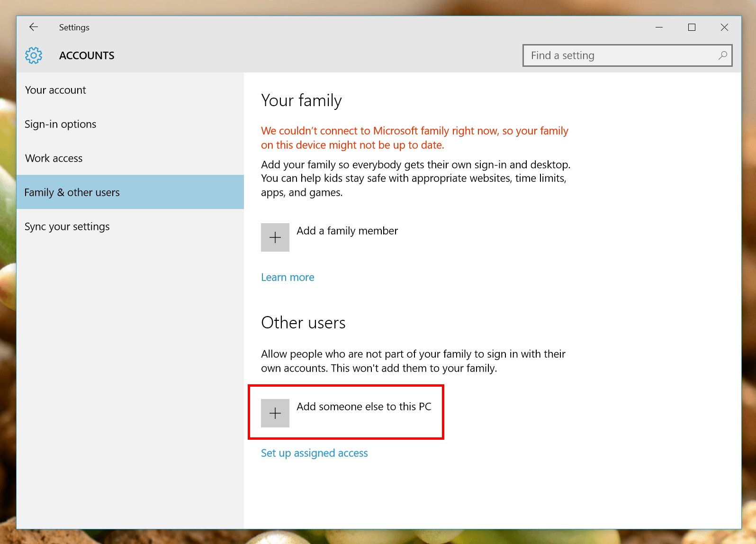Click the Accounts gear icon
Viewport: 756px width, 544px height.
click(x=34, y=55)
